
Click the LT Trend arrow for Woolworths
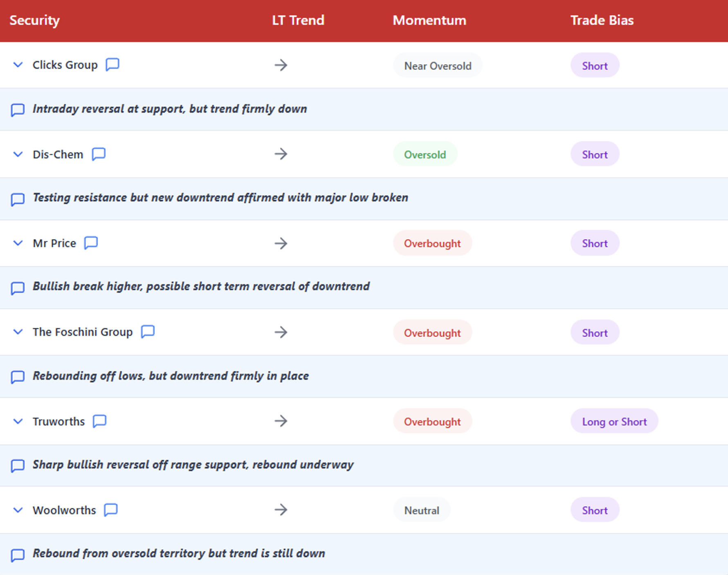click(281, 510)
